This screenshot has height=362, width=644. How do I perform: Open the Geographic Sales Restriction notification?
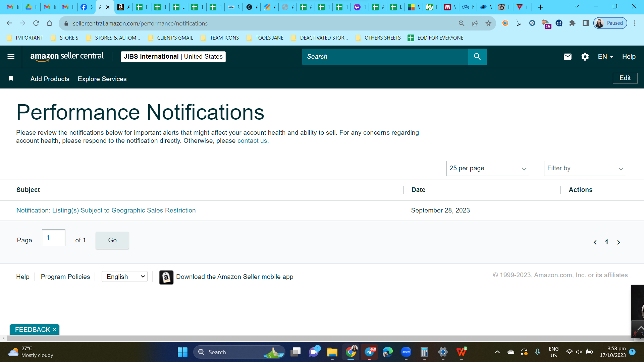click(x=106, y=210)
